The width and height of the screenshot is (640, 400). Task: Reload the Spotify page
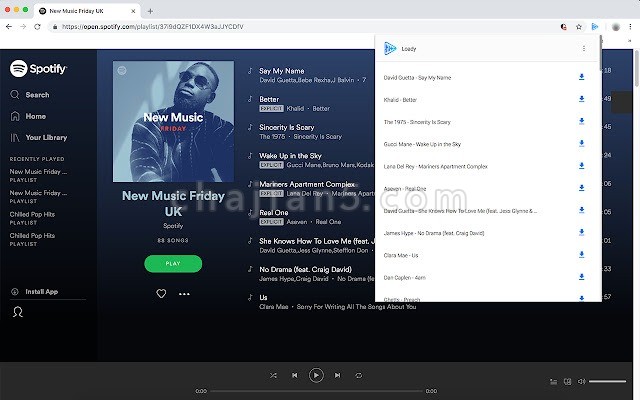37,27
